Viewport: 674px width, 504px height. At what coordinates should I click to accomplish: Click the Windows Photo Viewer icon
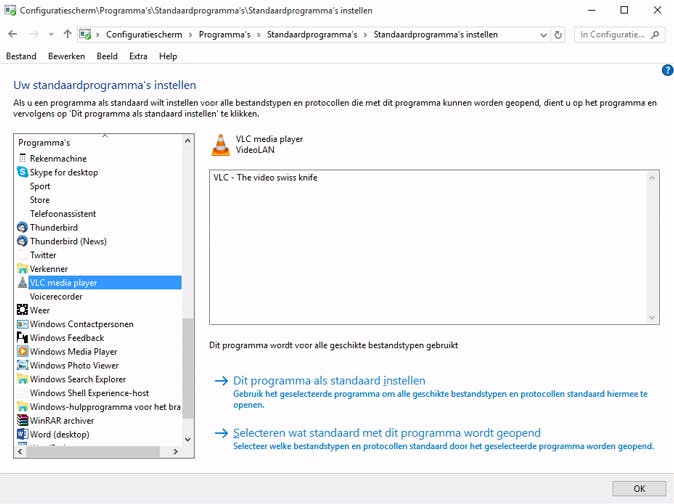[x=22, y=365]
